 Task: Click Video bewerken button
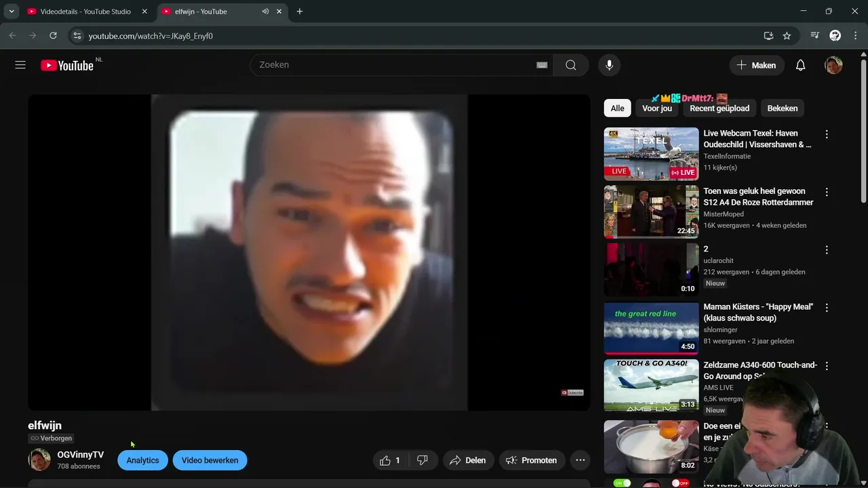[210, 460]
